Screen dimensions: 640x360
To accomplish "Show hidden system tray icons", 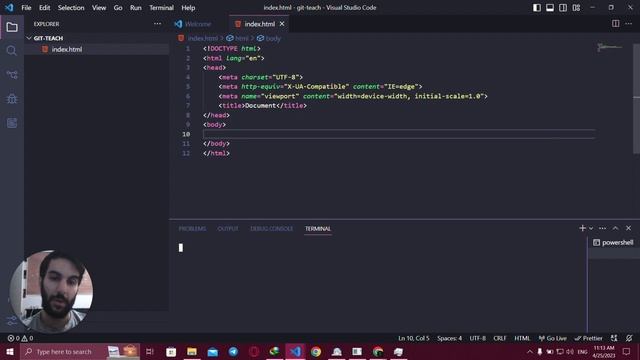I will [x=530, y=351].
